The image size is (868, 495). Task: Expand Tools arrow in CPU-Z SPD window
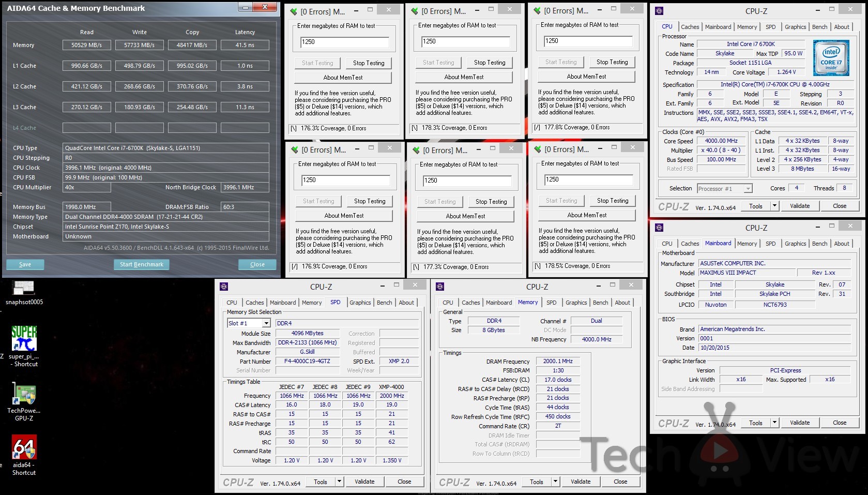(x=339, y=482)
